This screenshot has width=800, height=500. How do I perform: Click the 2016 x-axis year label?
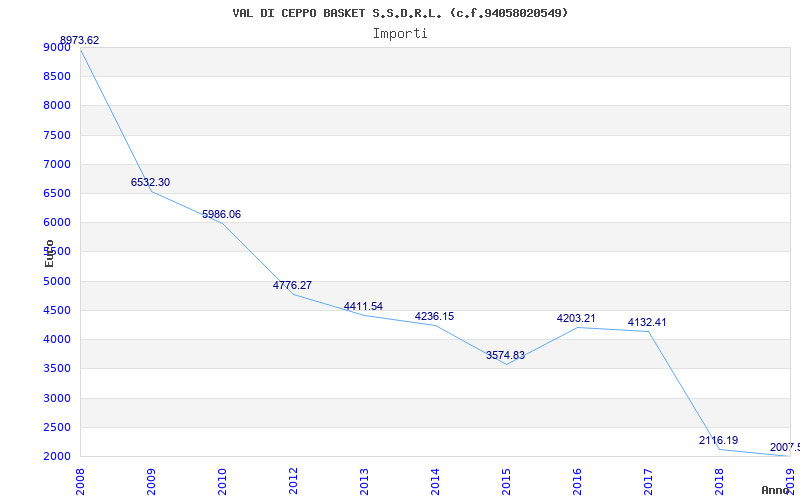coord(577,482)
